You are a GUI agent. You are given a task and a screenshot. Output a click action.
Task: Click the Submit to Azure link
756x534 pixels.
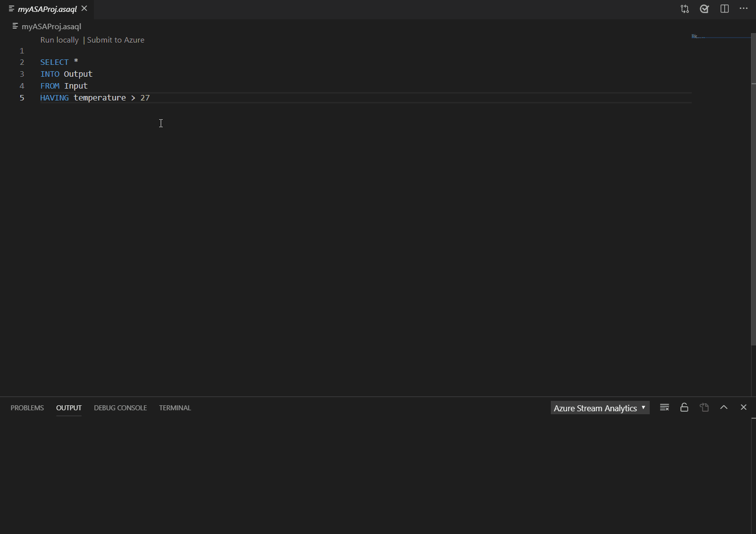coord(116,40)
